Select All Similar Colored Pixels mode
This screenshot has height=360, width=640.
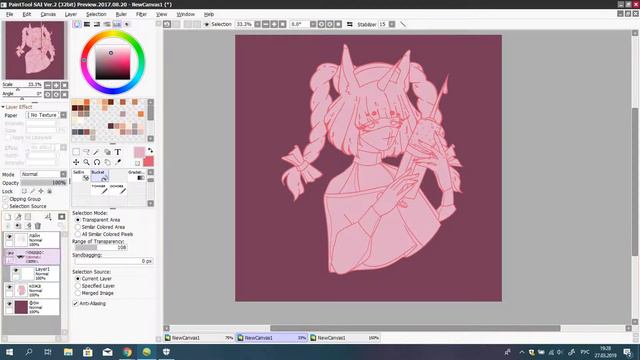pos(78,235)
